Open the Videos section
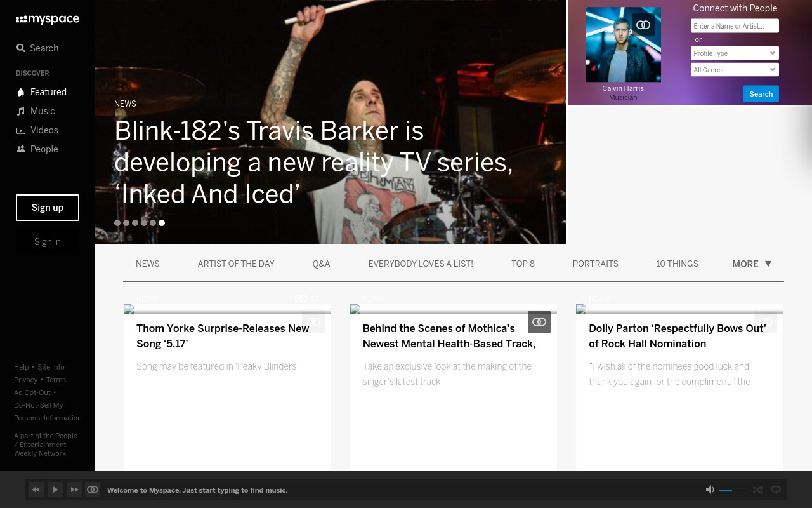812x508 pixels. 37,130
